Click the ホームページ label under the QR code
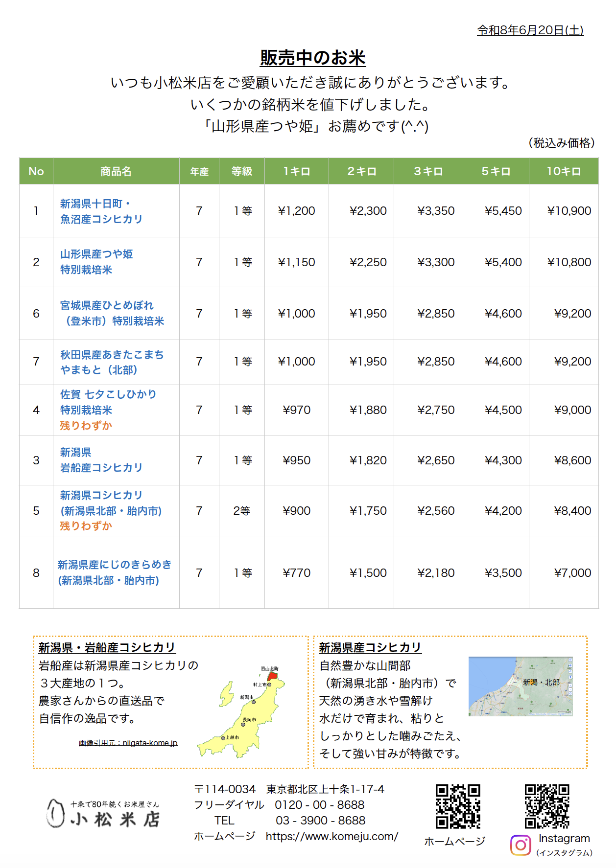Viewport: 616px width, 868px height. coord(454,841)
